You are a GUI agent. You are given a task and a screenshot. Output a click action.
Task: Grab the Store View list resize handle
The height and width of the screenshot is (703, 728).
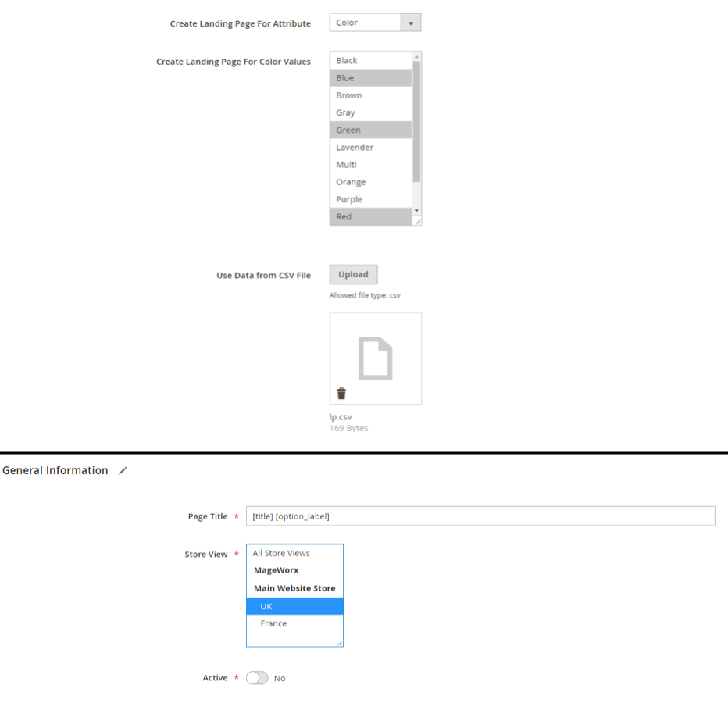[339, 643]
